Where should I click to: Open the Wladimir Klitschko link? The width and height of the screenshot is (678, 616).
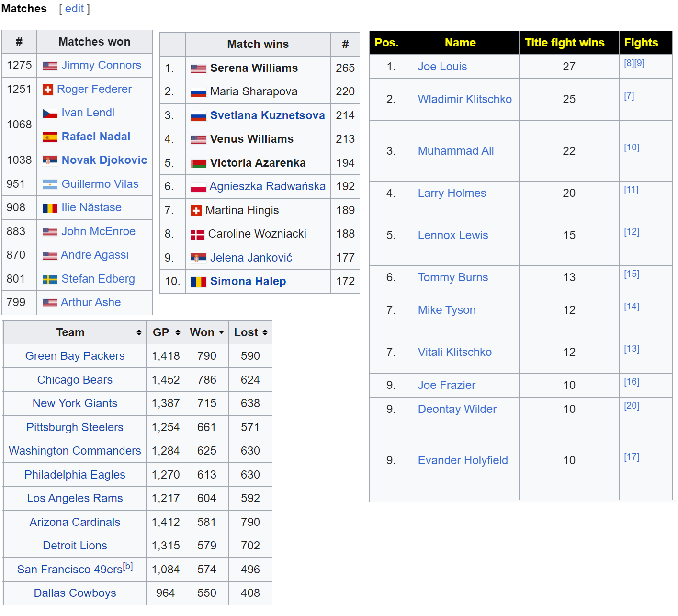[465, 99]
